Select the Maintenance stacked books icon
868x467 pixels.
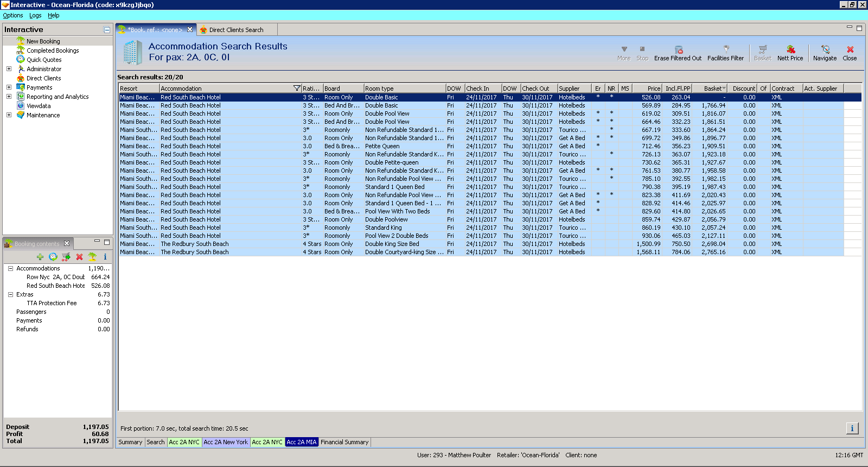coord(21,115)
